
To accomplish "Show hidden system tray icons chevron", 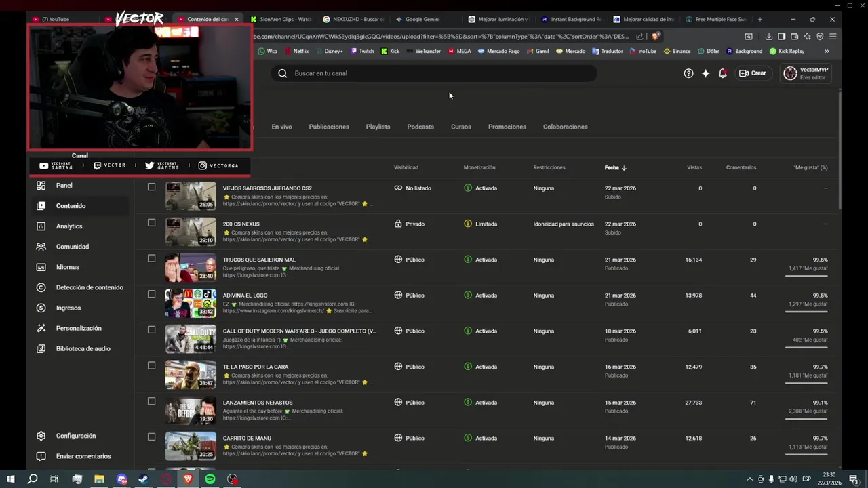I will pyautogui.click(x=749, y=479).
